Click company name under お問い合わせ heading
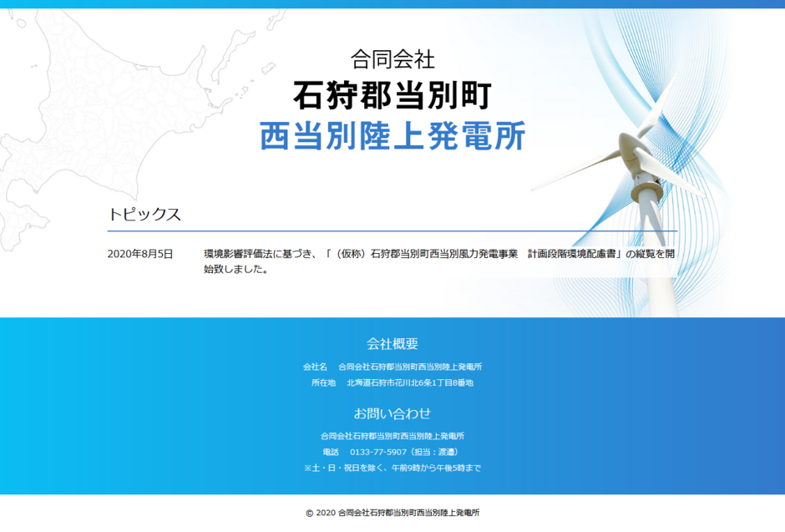This screenshot has height=532, width=785. pos(392,436)
